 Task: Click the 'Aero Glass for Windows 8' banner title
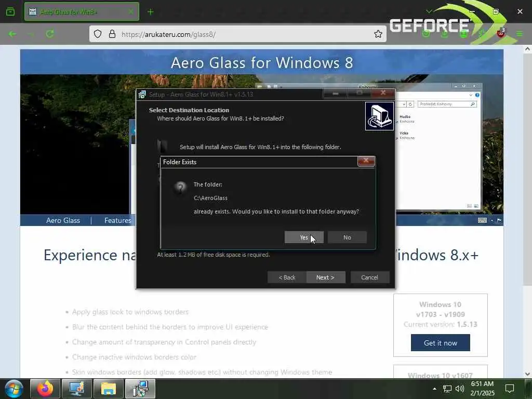(262, 62)
